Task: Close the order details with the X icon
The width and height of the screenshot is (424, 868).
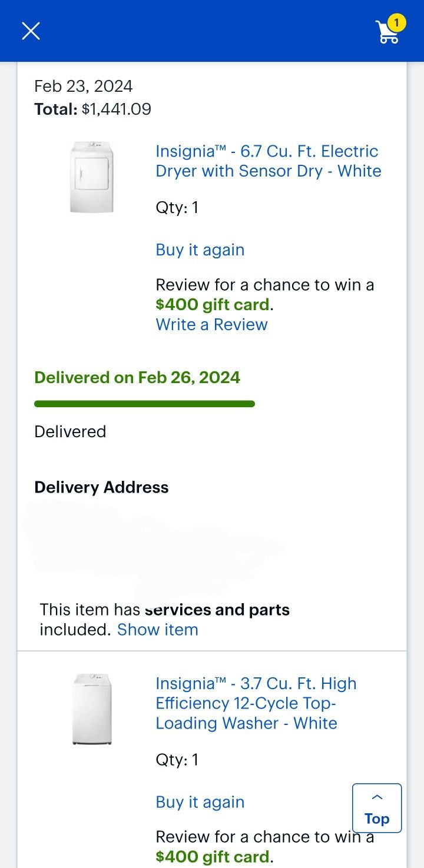Action: pos(31,31)
